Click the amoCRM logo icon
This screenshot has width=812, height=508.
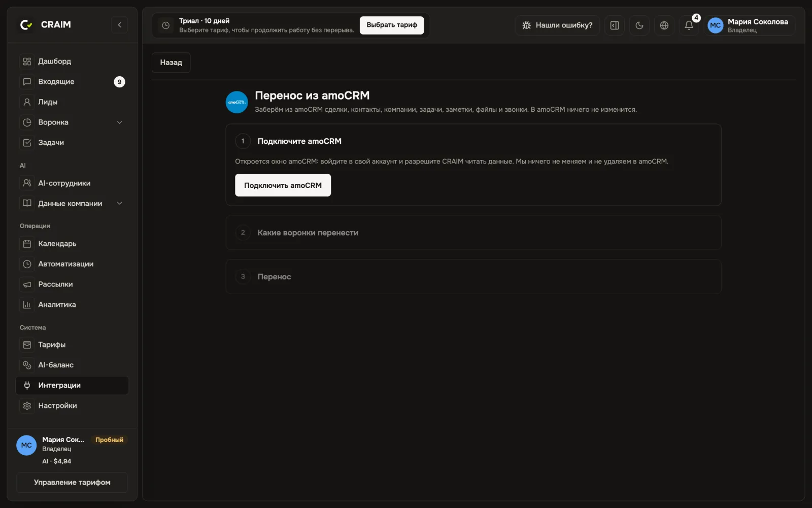[236, 102]
